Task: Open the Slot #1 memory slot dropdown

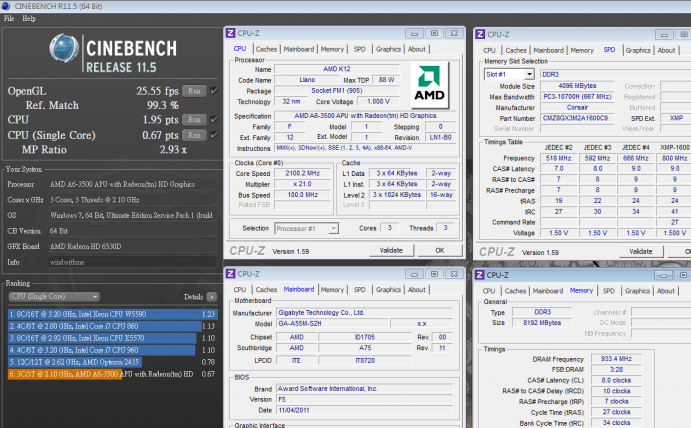Action: pyautogui.click(x=508, y=74)
